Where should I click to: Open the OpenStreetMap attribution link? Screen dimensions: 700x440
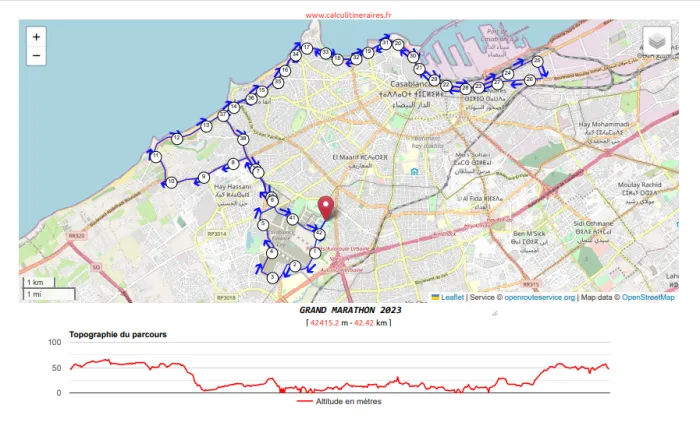click(x=646, y=297)
